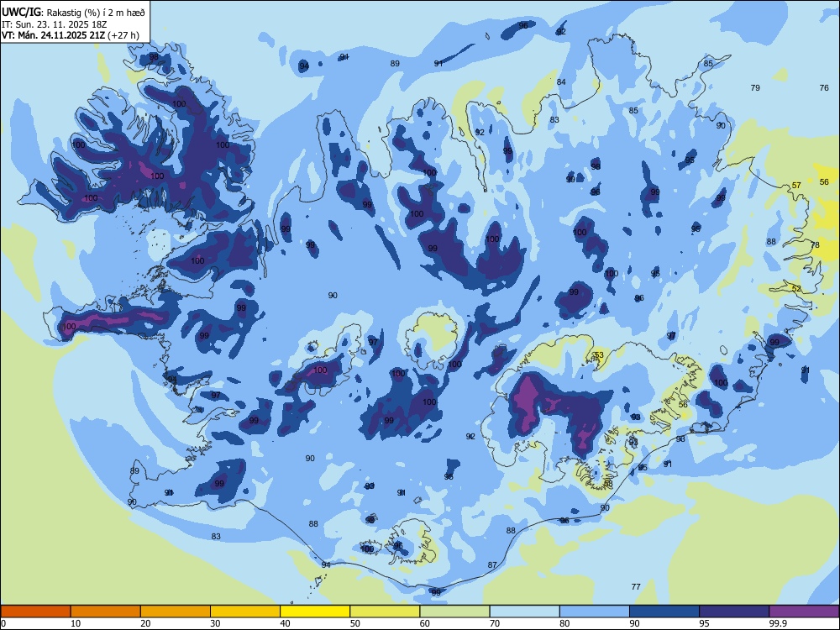Select the amber 20–30 legend color band
Image resolution: width=840 pixels, height=630 pixels.
coord(176,612)
